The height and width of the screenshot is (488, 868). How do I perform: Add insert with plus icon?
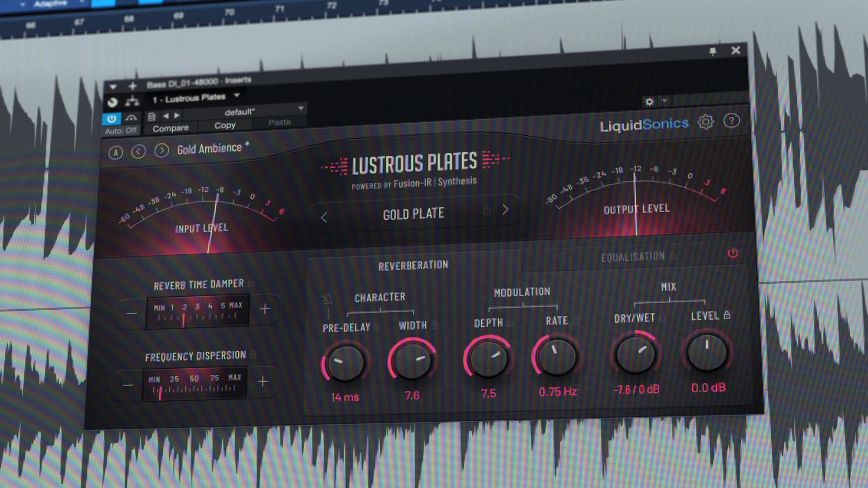click(133, 86)
